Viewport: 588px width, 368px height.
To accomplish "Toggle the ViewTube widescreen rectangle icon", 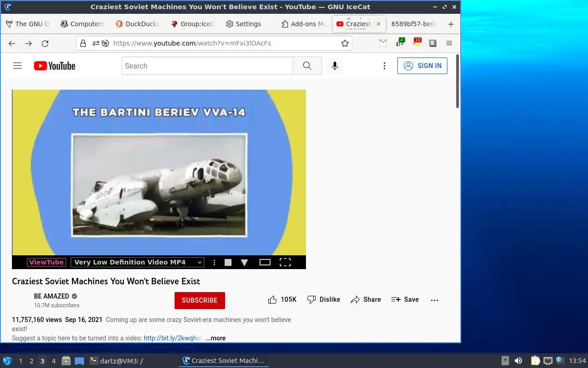I will (x=265, y=262).
